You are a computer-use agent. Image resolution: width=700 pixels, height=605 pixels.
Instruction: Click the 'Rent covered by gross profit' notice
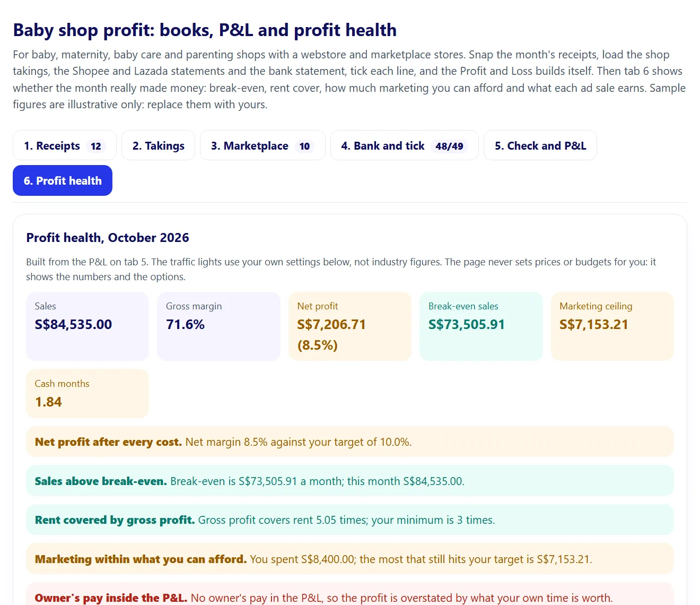point(350,520)
